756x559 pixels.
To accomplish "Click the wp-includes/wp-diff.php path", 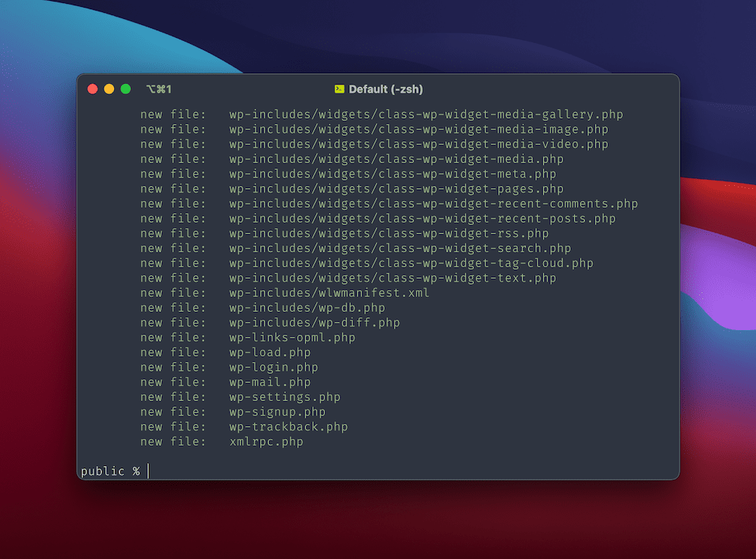I will [x=314, y=323].
